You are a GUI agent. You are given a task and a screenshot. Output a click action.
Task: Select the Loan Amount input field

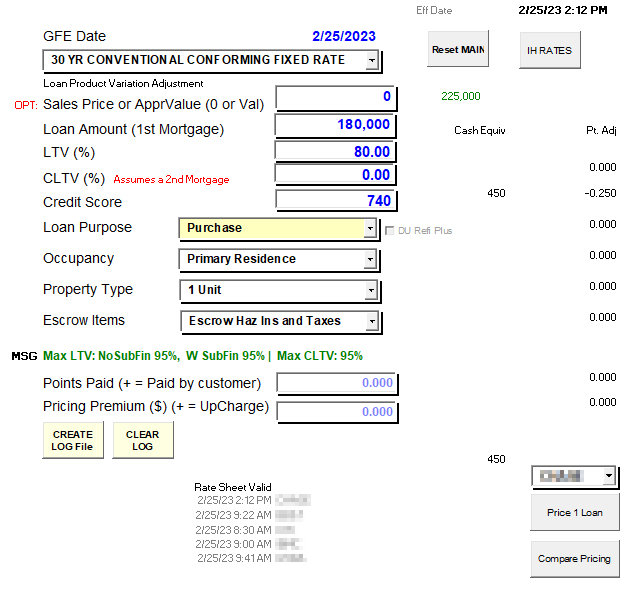pyautogui.click(x=336, y=125)
